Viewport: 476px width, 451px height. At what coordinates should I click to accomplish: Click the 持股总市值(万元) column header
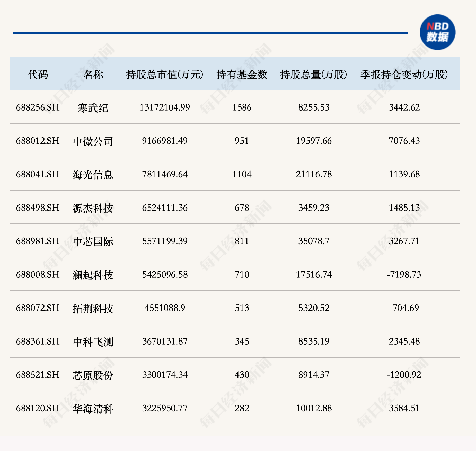click(x=165, y=75)
